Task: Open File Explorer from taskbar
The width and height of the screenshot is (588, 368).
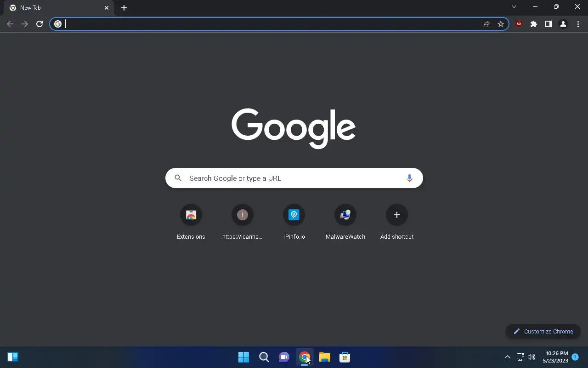Action: coord(324,357)
